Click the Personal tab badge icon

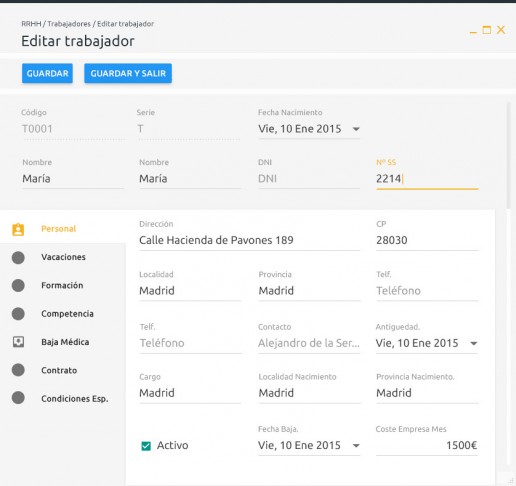[x=18, y=229]
